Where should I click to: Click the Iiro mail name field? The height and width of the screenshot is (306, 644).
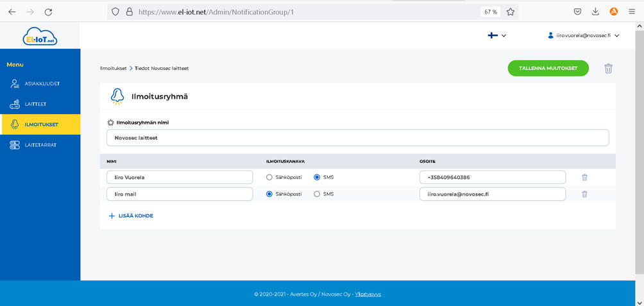click(180, 194)
